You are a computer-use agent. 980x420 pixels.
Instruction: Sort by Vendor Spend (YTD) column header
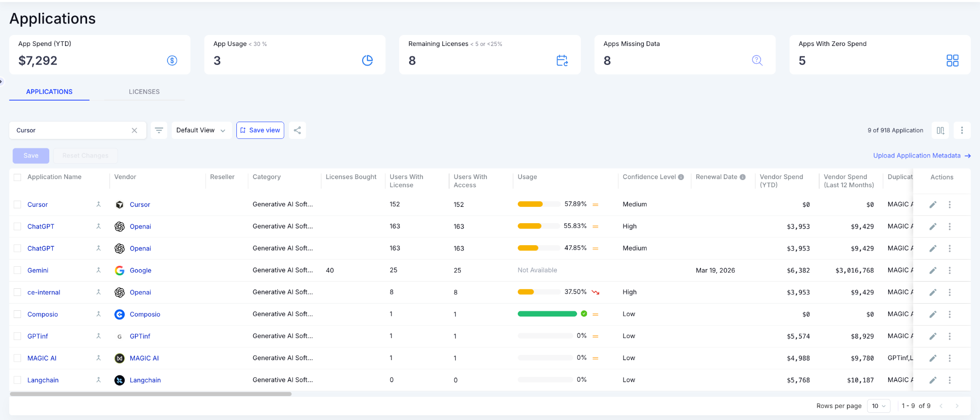click(781, 181)
